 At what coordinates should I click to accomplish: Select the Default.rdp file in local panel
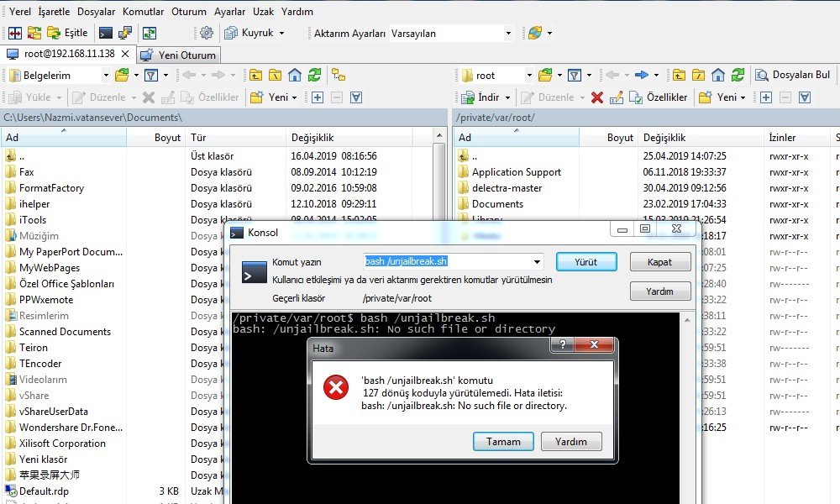coord(44,491)
